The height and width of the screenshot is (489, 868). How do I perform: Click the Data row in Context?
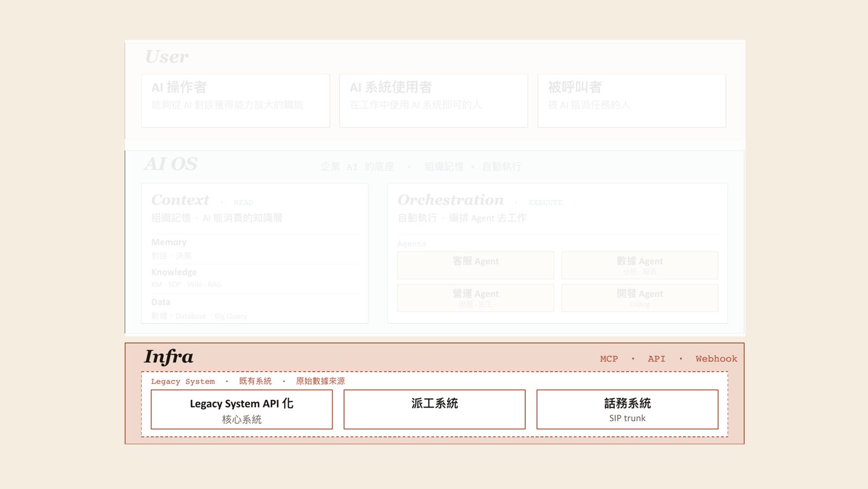point(254,308)
